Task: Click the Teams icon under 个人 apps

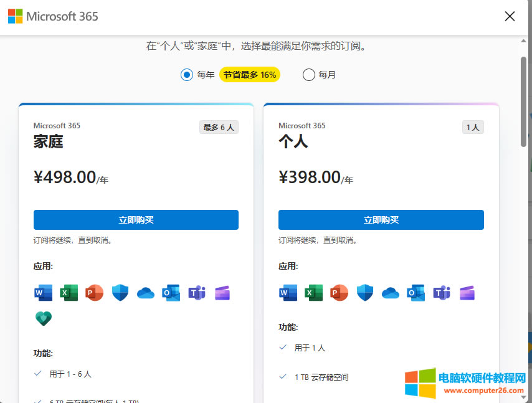Action: coord(441,293)
